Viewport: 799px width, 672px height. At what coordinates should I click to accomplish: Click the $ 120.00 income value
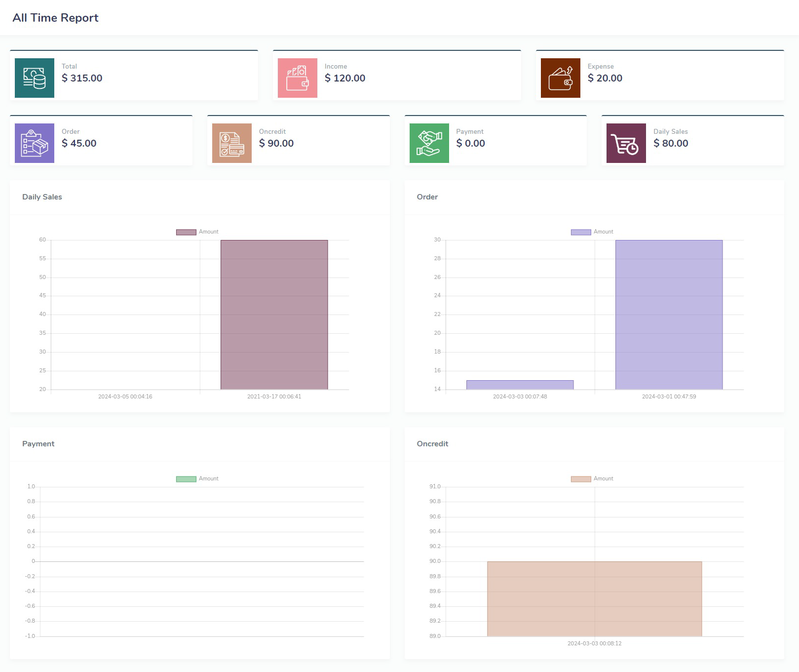coord(345,78)
